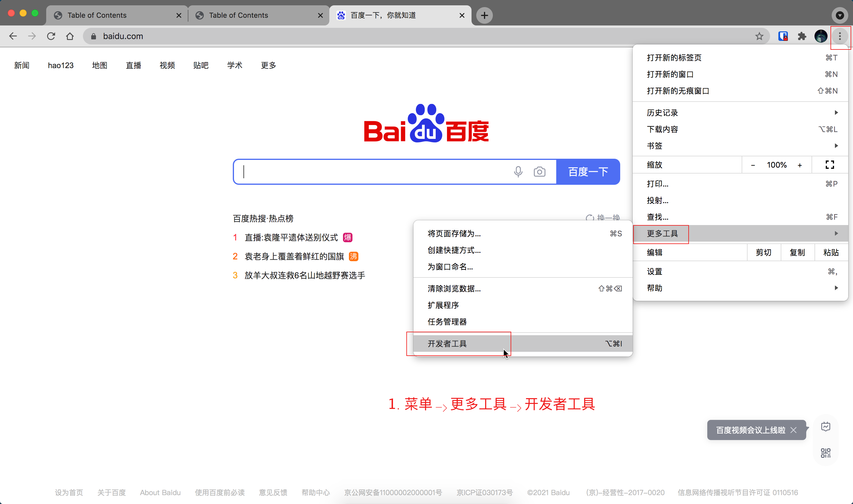The width and height of the screenshot is (853, 504).
Task: Close the 百度视频会议上线啦 notification
Action: 793,430
